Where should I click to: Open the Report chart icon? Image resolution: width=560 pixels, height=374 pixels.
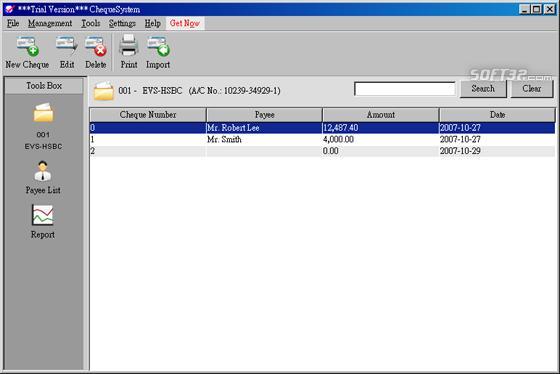coord(42,215)
